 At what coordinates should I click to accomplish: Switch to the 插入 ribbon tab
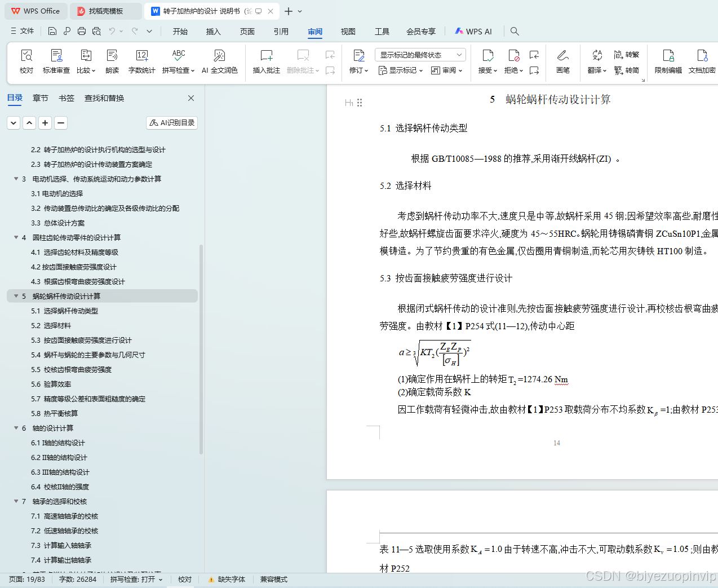(214, 32)
